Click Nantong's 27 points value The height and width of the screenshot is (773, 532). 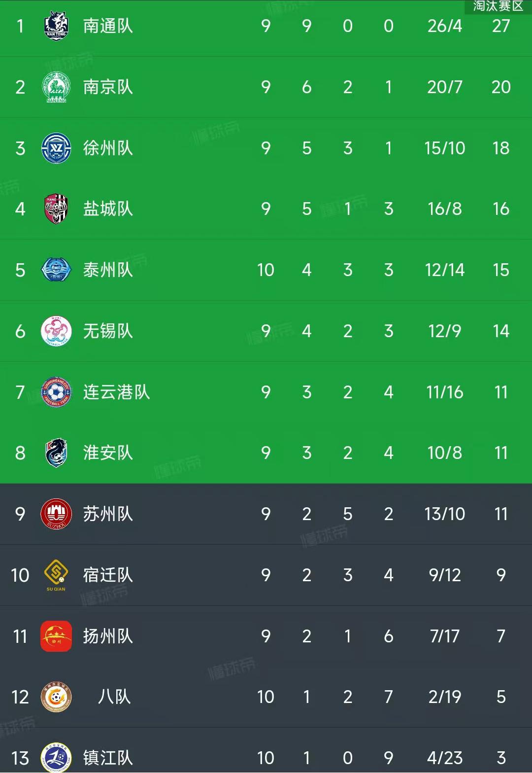pyautogui.click(x=501, y=26)
